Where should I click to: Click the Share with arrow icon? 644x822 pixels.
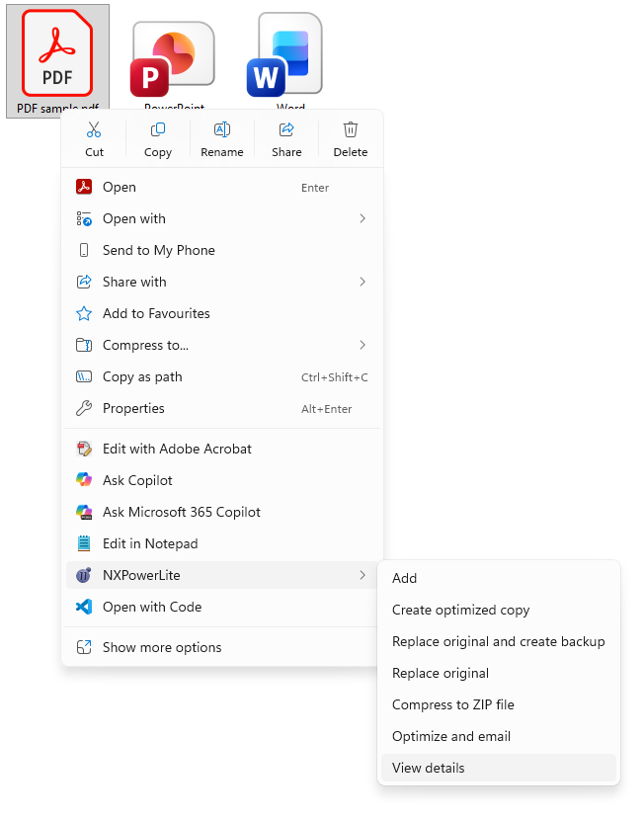(x=84, y=282)
